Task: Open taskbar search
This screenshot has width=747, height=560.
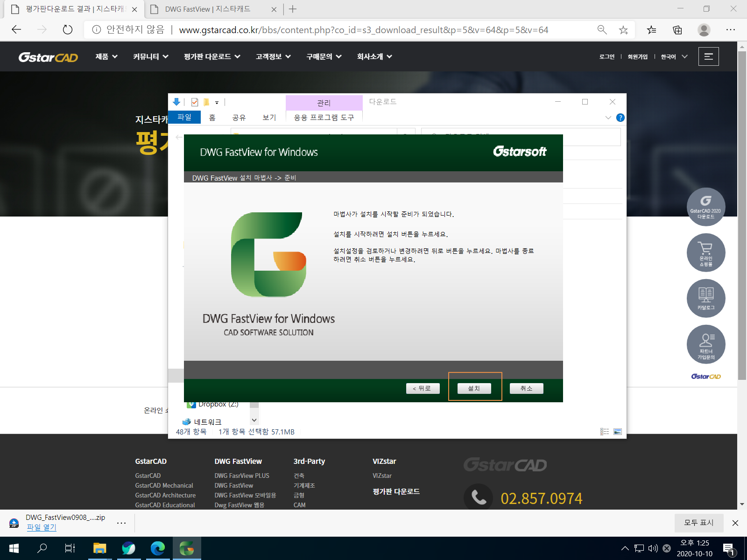Action: 42,548
